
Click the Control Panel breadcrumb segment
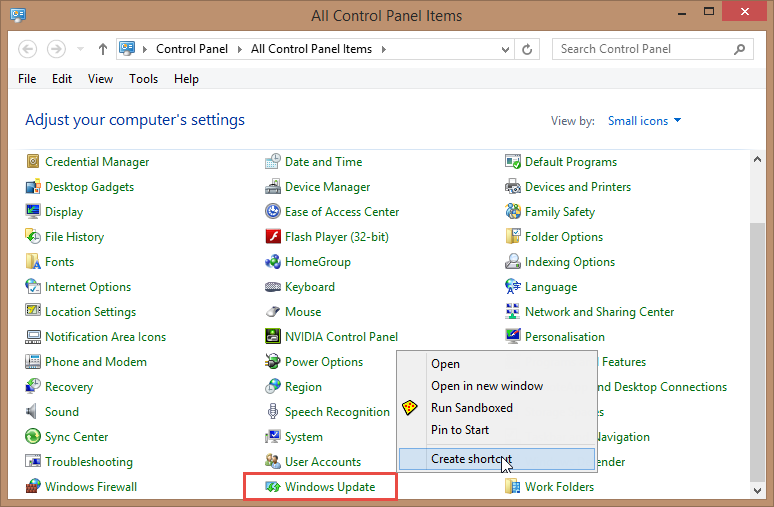coord(192,49)
